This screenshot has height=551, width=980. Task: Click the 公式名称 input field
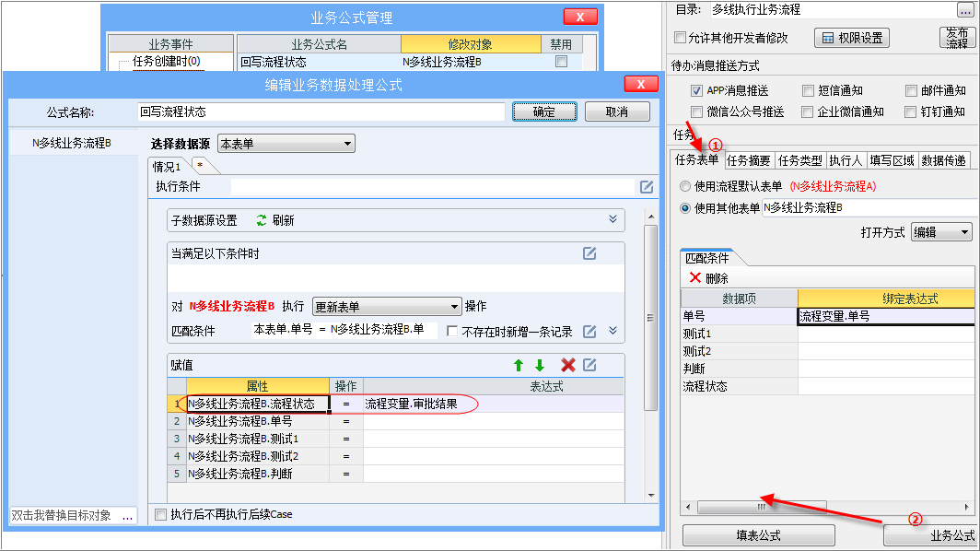click(321, 112)
